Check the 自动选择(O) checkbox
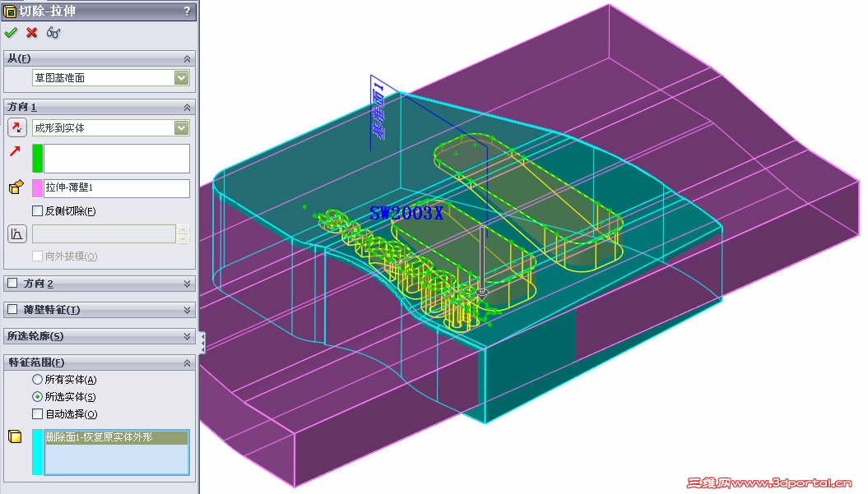The width and height of the screenshot is (868, 494). [38, 413]
